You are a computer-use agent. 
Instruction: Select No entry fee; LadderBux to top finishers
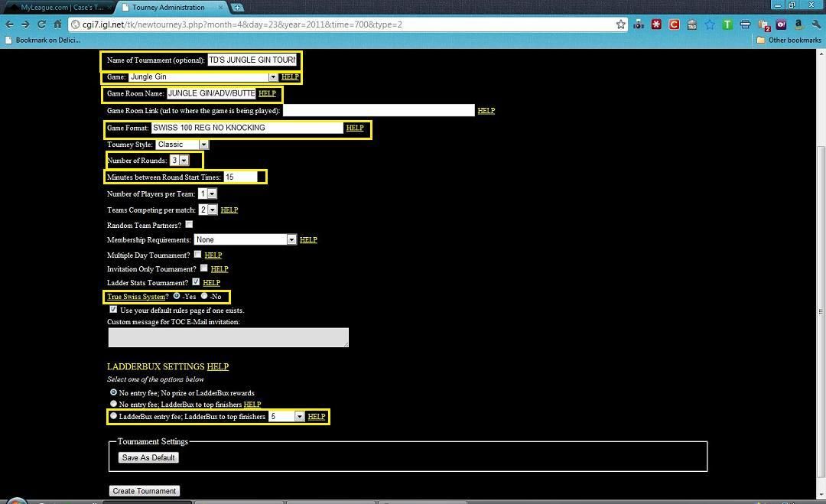click(113, 404)
